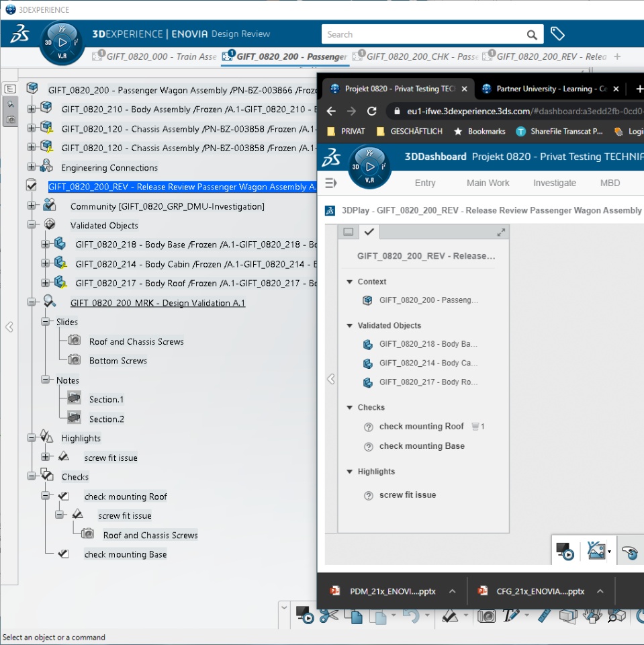Collapse the Validated Objects tree node
Image resolution: width=644 pixels, height=645 pixels.
tap(32, 224)
